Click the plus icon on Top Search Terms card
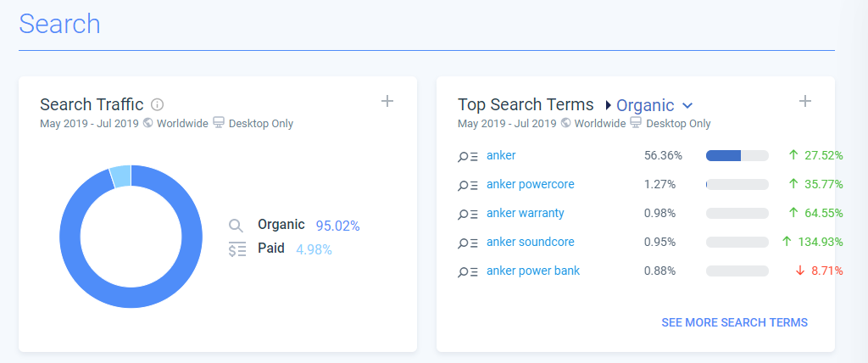 (805, 101)
